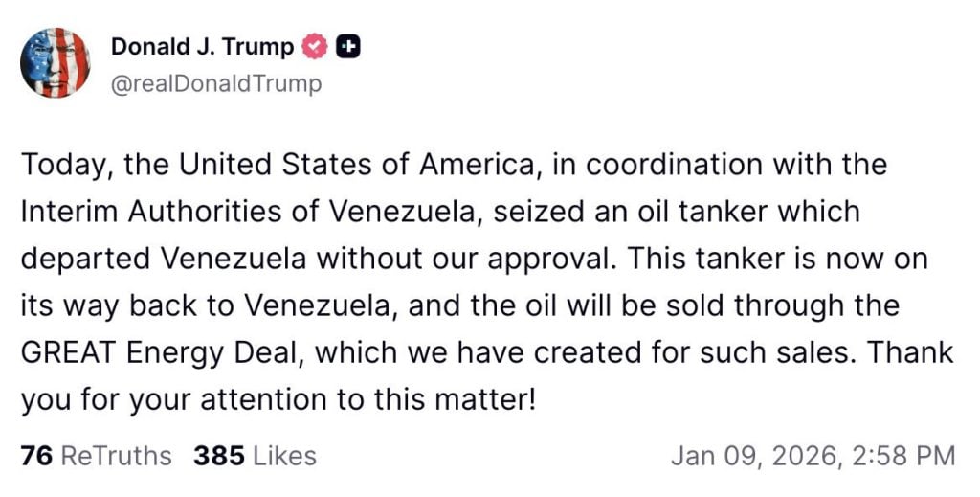Click the word Likes under the post
980x497 pixels.
284,456
